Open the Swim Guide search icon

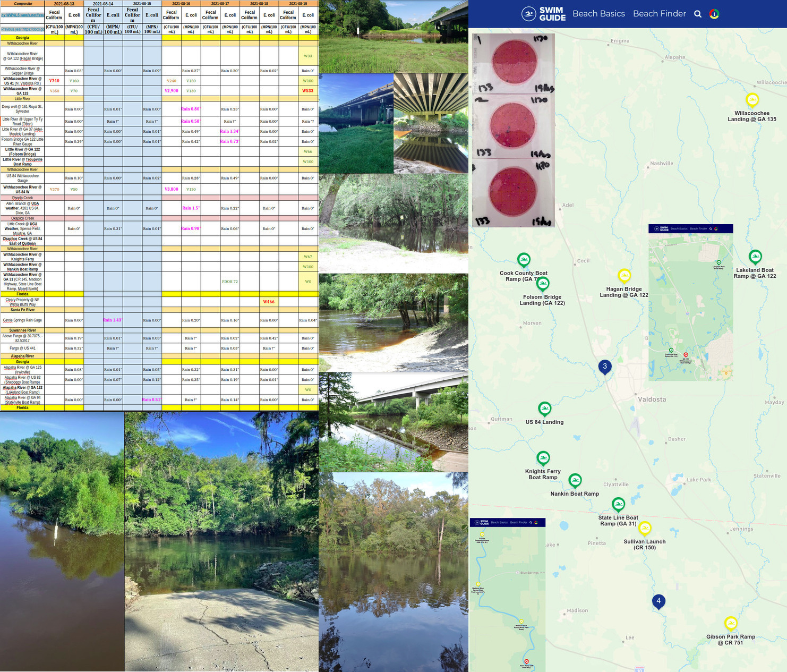pyautogui.click(x=698, y=14)
